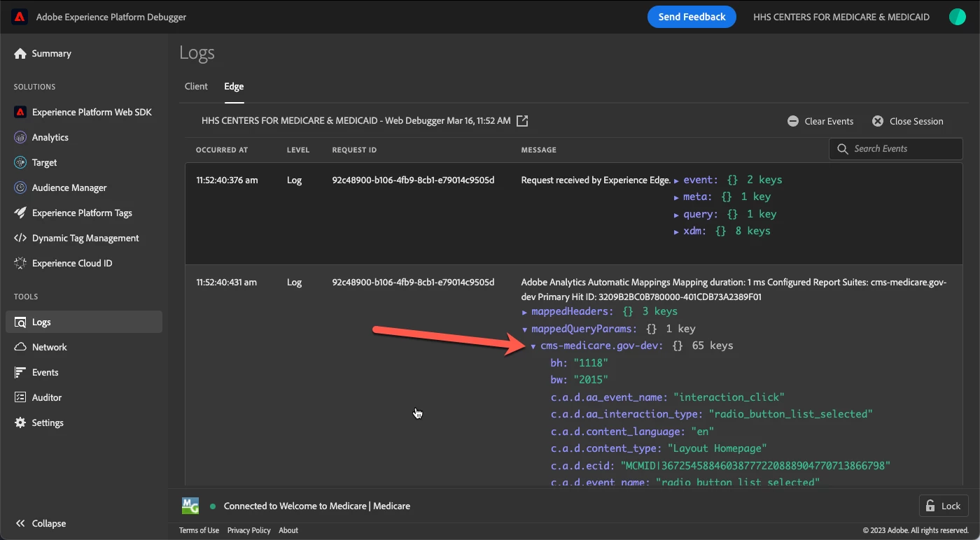The height and width of the screenshot is (540, 980).
Task: Click the Experience Cloud ID icon
Action: point(20,263)
